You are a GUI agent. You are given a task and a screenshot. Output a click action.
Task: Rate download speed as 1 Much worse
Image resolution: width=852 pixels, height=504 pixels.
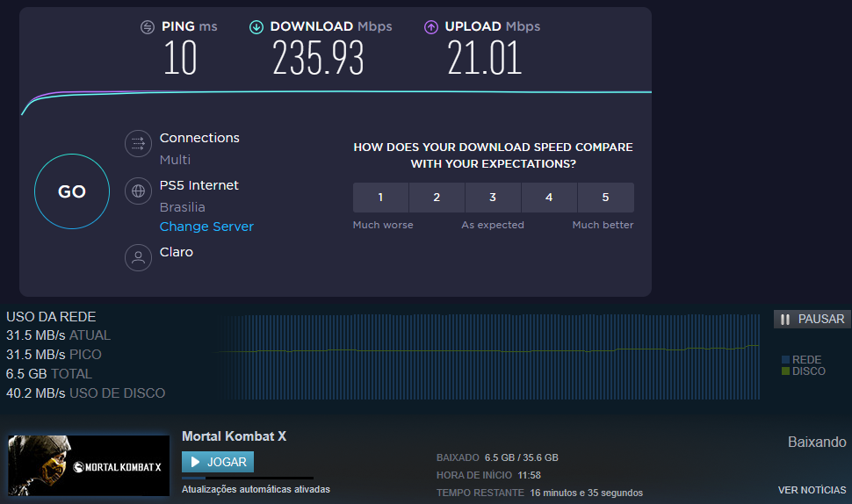tap(380, 198)
